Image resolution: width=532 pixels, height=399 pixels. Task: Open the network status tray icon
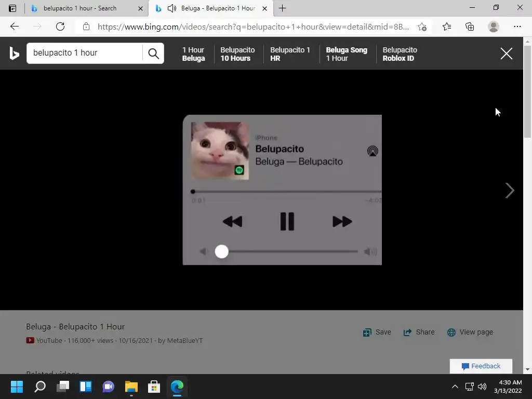470,387
